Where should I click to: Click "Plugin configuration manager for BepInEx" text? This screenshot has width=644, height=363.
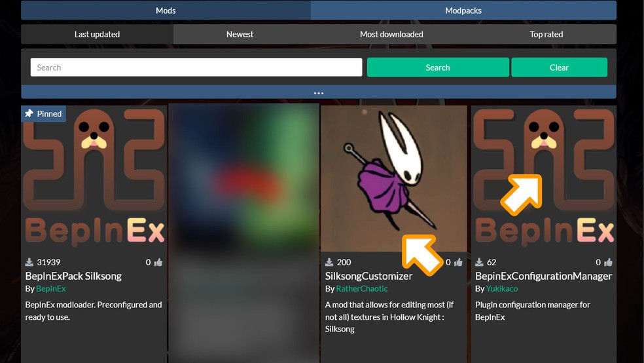tap(532, 311)
